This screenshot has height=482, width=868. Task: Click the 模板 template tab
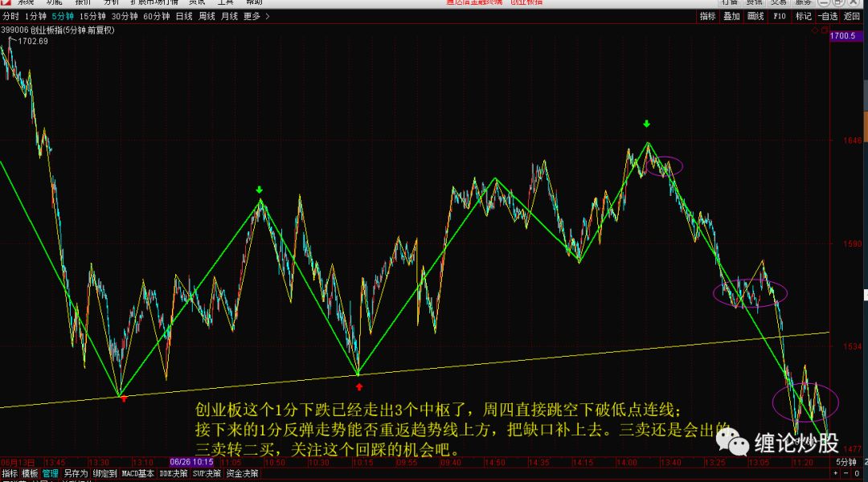tap(30, 474)
